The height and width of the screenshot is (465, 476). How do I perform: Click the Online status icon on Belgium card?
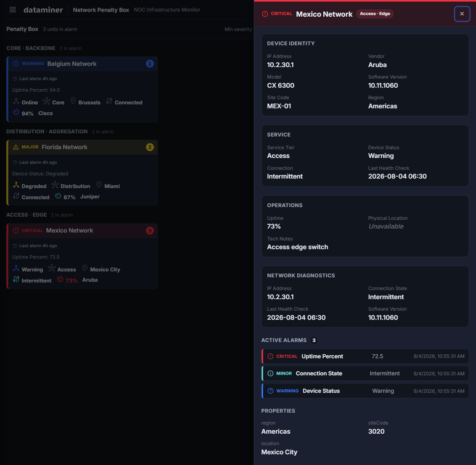pyautogui.click(x=16, y=101)
